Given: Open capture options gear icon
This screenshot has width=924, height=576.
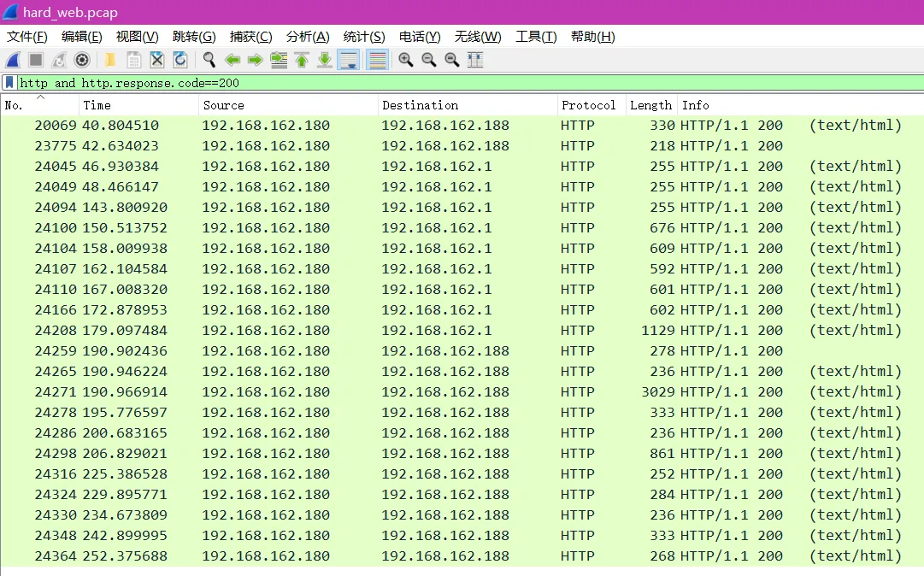Looking at the screenshot, I should pyautogui.click(x=82, y=60).
